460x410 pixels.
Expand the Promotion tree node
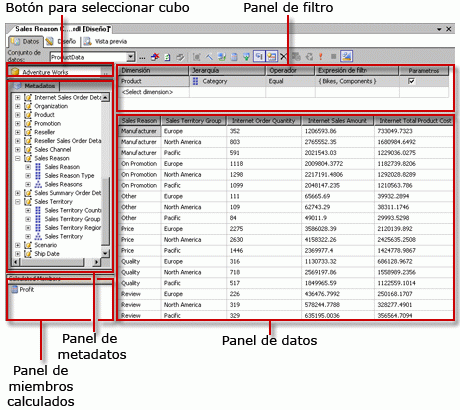coord(18,123)
